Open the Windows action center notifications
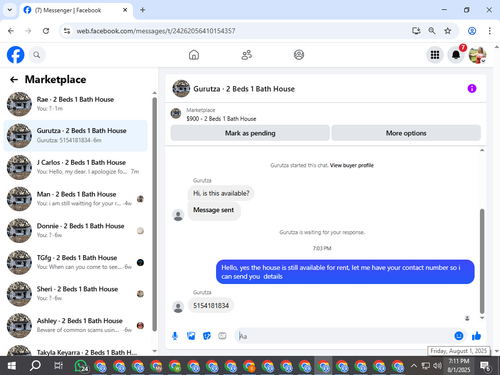The width and height of the screenshot is (500, 375). point(485,366)
